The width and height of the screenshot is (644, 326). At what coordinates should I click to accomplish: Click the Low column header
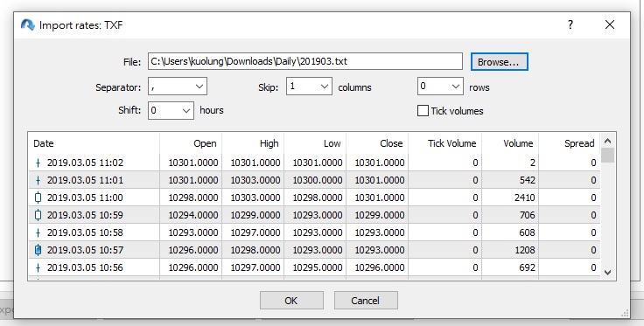(315, 143)
